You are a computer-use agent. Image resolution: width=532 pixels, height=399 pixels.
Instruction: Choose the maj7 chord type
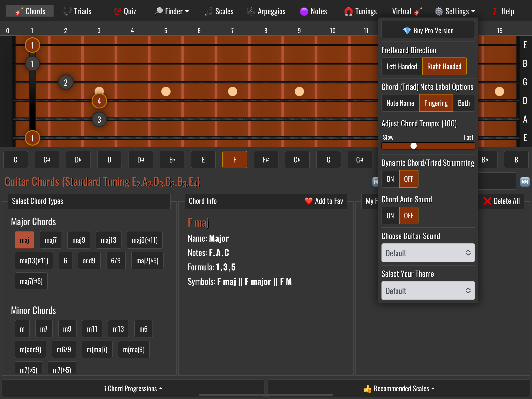[x=51, y=240]
